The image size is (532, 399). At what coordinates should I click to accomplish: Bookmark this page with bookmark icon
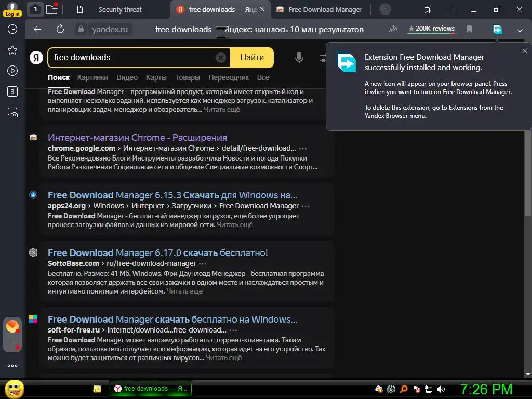tap(469, 29)
